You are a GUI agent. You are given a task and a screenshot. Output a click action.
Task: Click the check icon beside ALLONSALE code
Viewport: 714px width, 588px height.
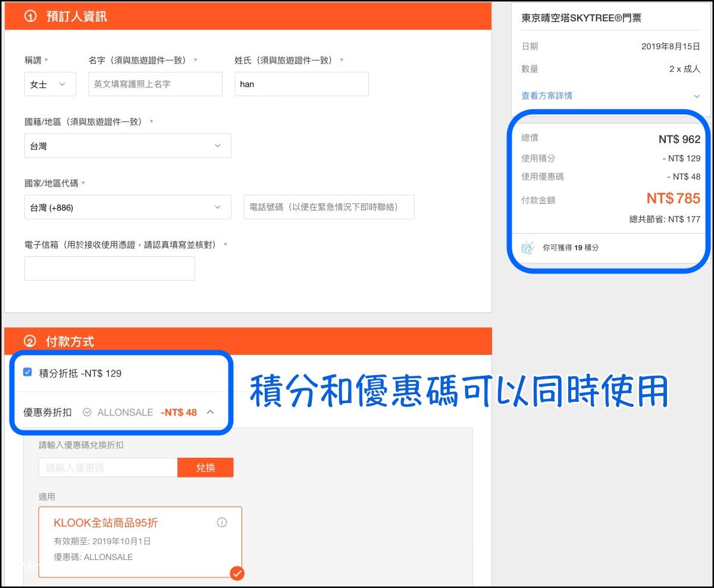point(87,412)
